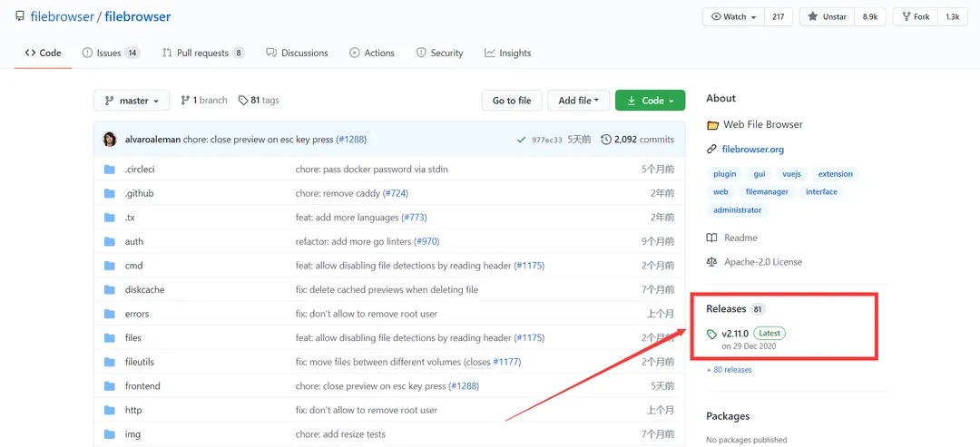980x447 pixels.
Task: Expand the Add file dropdown
Action: (579, 101)
